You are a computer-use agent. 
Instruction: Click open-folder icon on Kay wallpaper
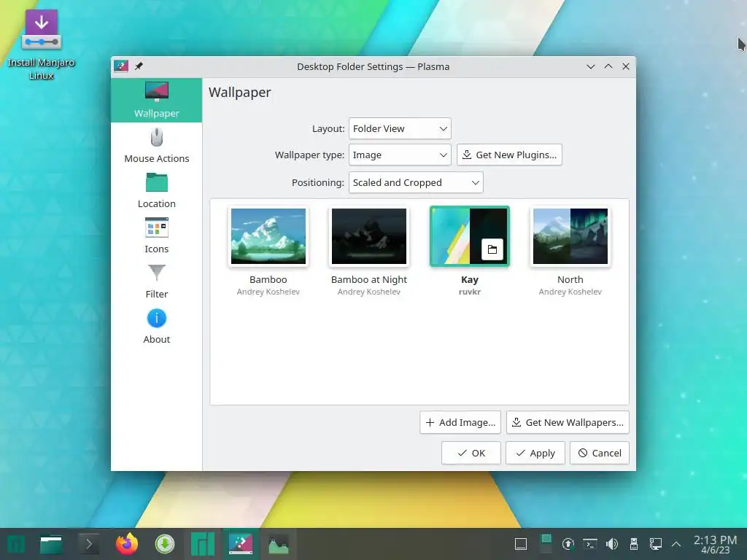[492, 249]
